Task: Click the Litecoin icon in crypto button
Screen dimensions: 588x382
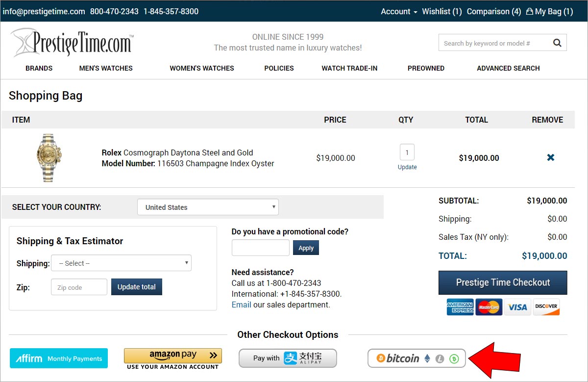Action: click(x=440, y=358)
